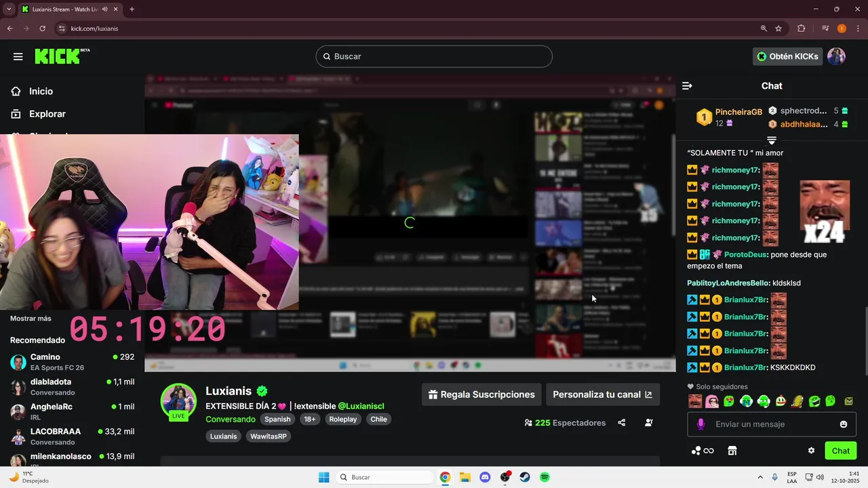Insert the angry olive emote

[848, 401]
